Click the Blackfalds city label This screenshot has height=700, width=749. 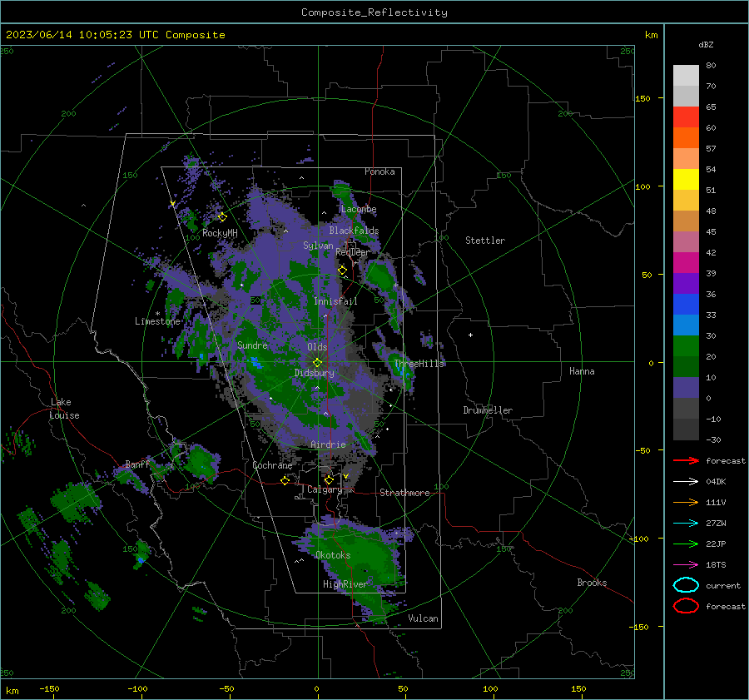[354, 231]
